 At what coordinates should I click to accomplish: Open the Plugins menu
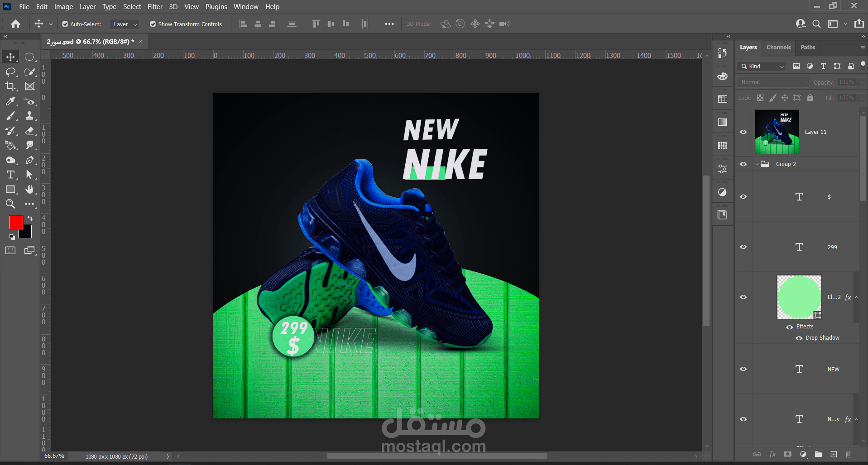(x=216, y=7)
